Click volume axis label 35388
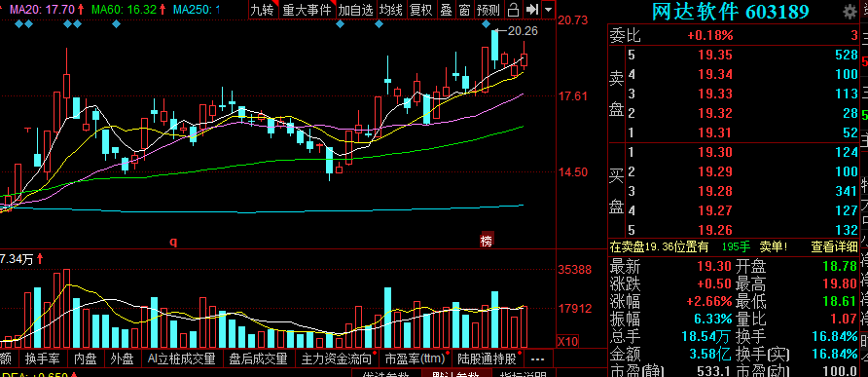This screenshot has height=377, width=868. pos(575,270)
